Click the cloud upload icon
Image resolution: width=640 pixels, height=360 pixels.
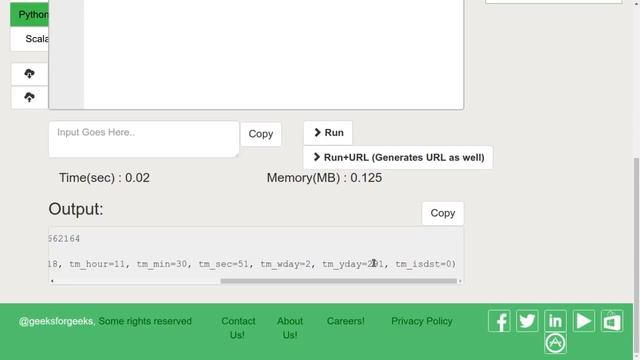click(x=29, y=97)
